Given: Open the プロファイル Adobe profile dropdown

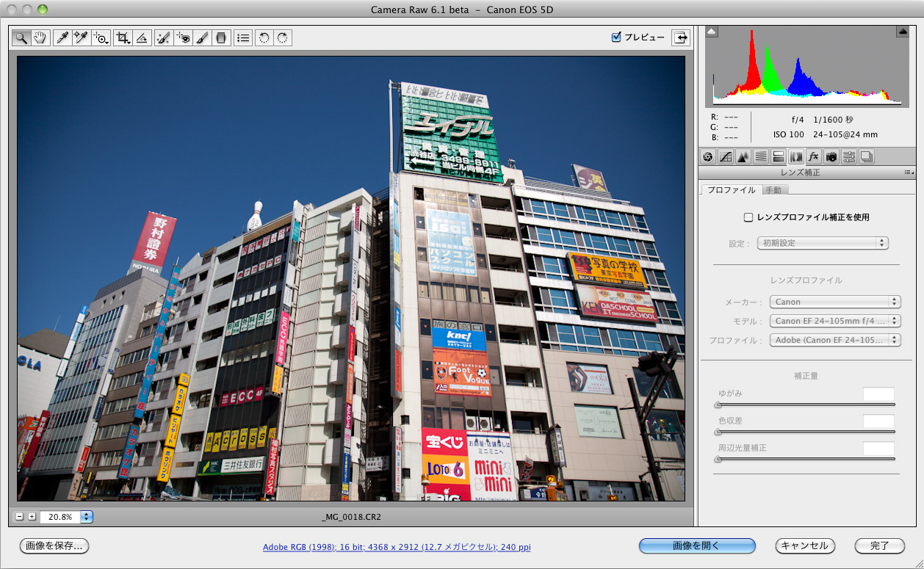Looking at the screenshot, I should click(x=835, y=340).
